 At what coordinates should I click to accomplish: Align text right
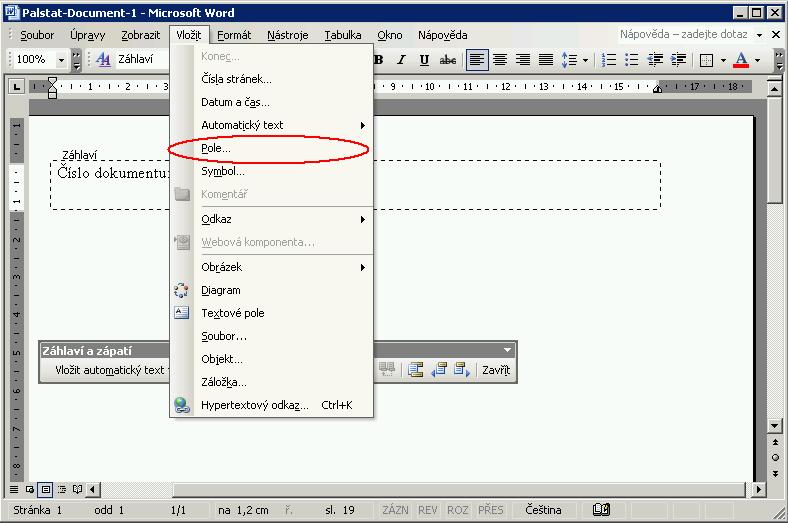[x=523, y=60]
